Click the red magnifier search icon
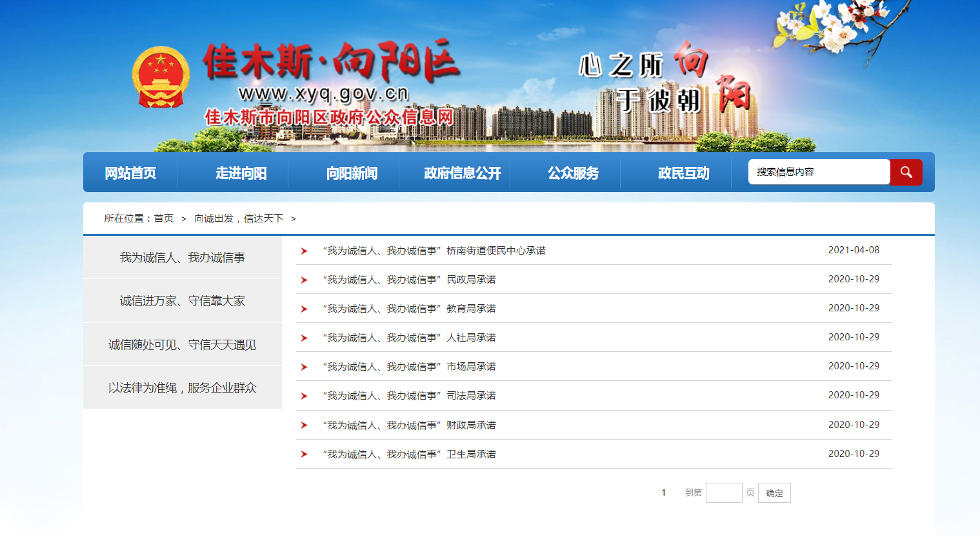This screenshot has width=980, height=535. (x=906, y=172)
